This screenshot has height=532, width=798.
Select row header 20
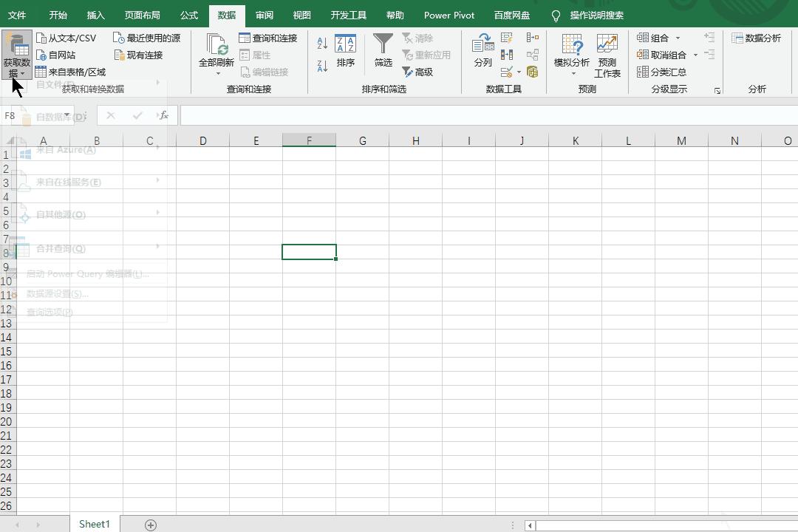tap(7, 421)
